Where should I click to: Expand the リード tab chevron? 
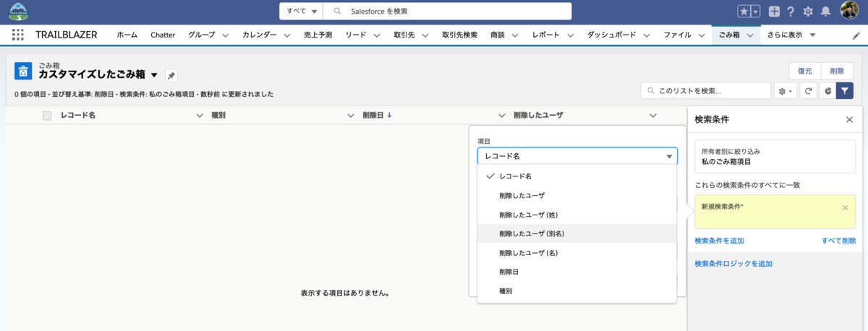[378, 35]
